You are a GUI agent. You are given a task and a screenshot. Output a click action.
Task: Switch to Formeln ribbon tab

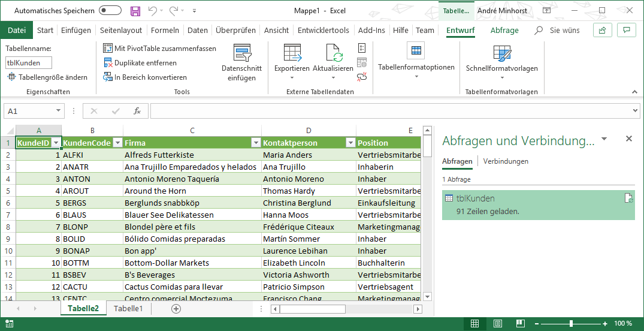(x=165, y=31)
